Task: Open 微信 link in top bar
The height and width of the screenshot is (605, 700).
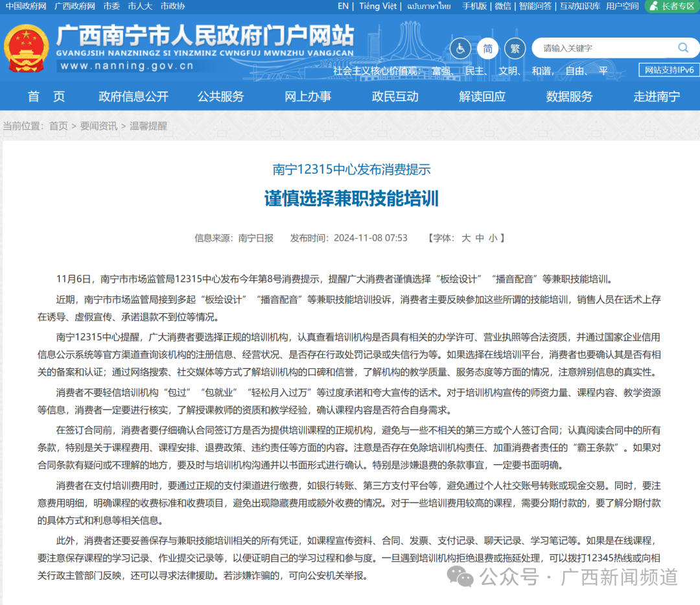Action: (503, 6)
